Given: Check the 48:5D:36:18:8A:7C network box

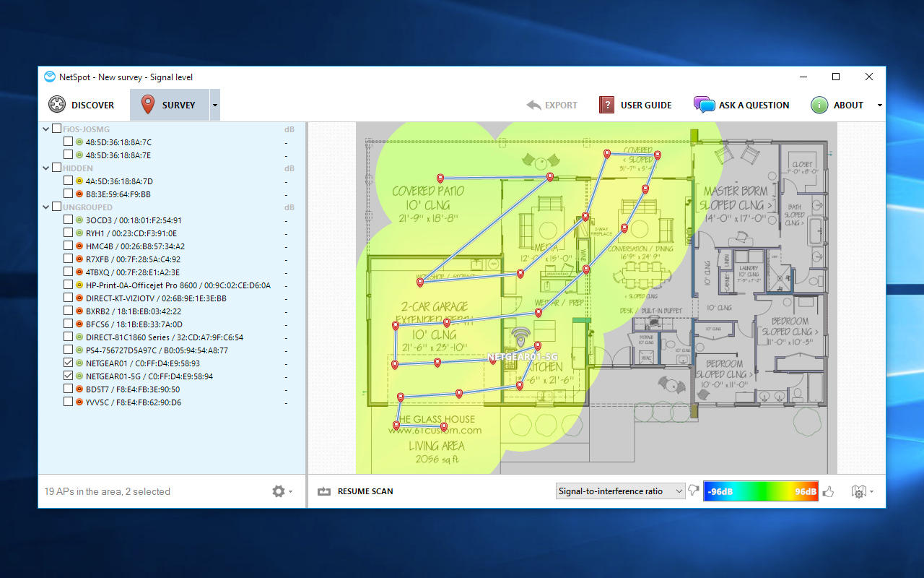Looking at the screenshot, I should coord(68,142).
